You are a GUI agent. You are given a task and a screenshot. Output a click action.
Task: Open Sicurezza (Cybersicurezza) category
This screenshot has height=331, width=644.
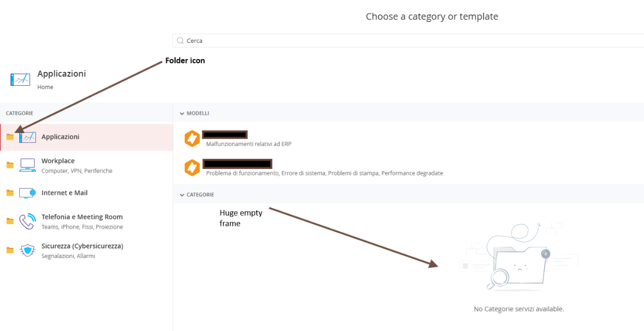pyautogui.click(x=82, y=246)
